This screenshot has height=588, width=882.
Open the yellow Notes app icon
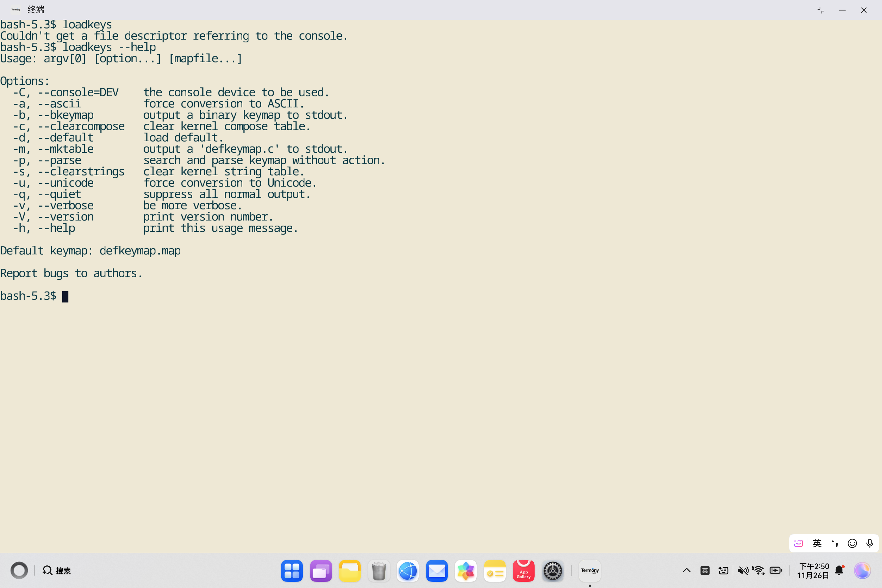[495, 571]
